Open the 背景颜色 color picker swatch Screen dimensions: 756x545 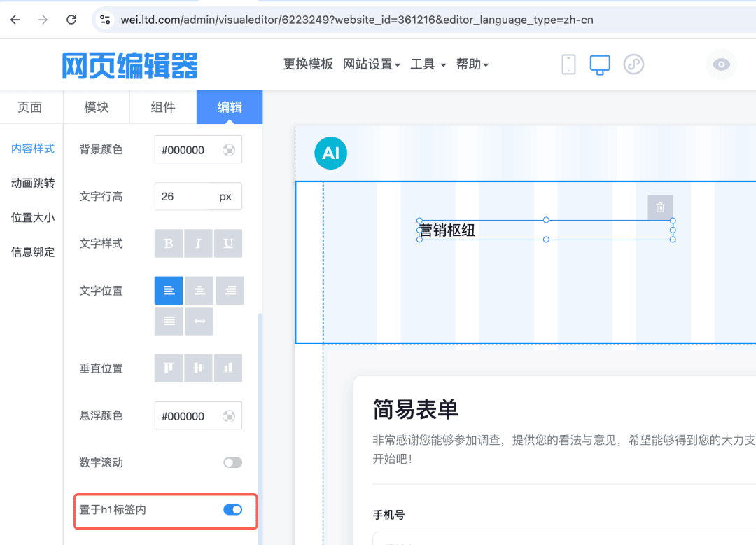point(229,150)
